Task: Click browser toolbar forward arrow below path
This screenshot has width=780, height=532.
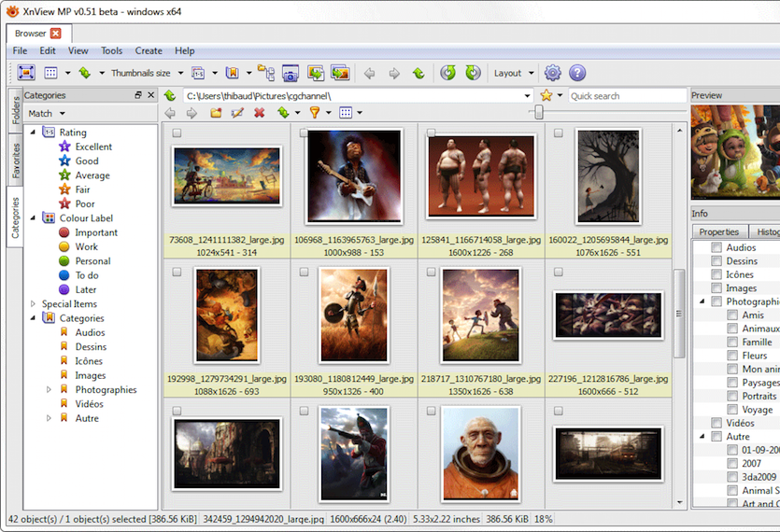Action: (x=191, y=113)
